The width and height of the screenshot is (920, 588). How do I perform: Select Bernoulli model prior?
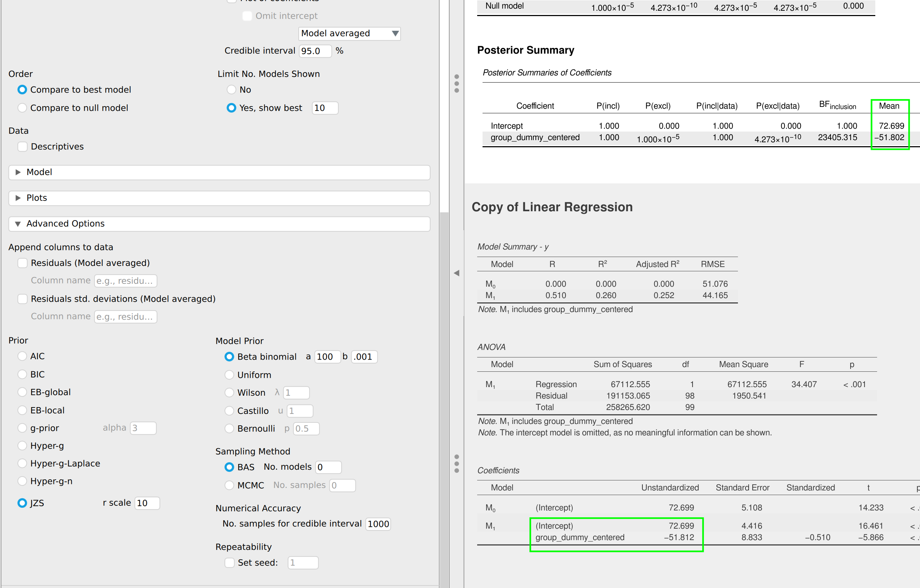click(x=229, y=429)
